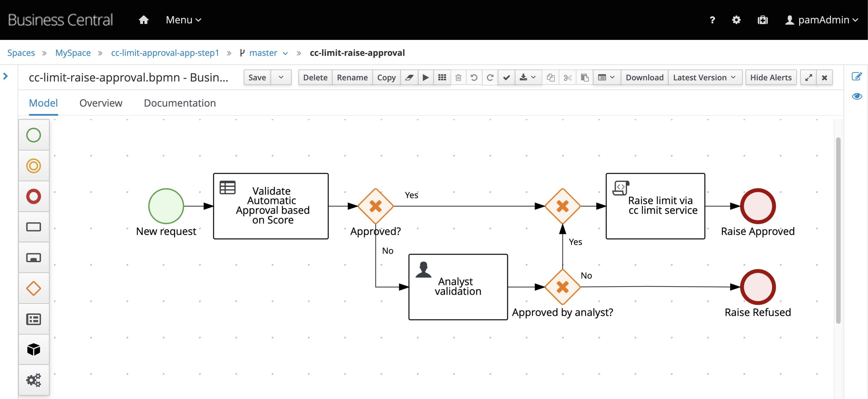Click the eraser clear diagram icon
868x399 pixels.
pyautogui.click(x=409, y=78)
